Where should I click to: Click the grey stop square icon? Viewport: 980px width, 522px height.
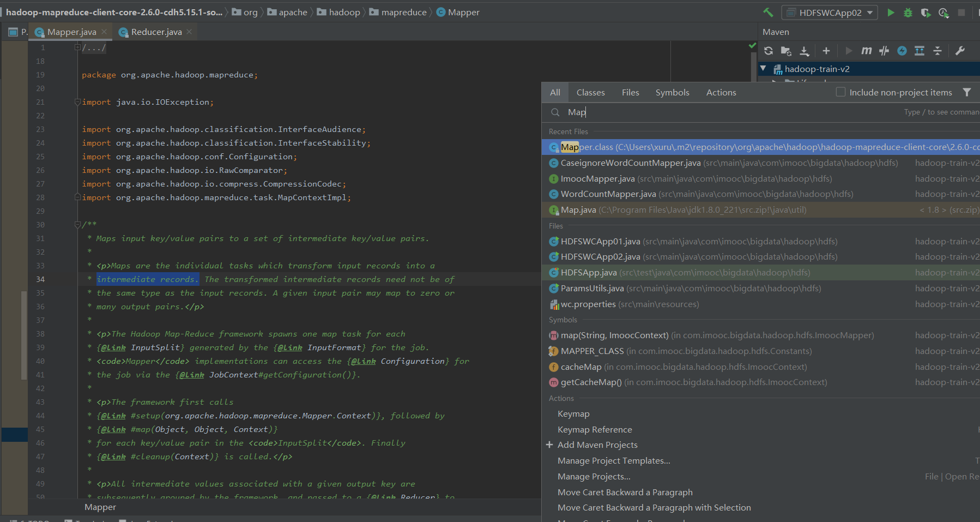961,13
